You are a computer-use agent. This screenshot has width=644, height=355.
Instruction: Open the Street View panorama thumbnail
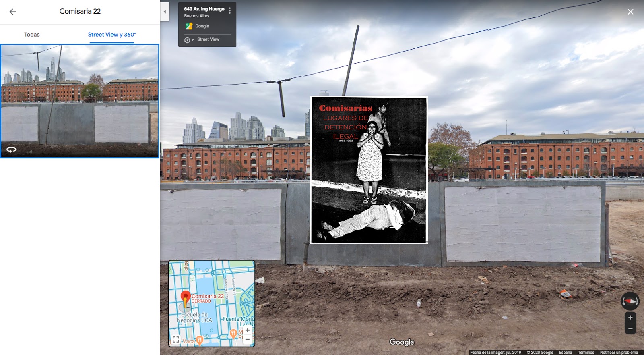[x=80, y=101]
